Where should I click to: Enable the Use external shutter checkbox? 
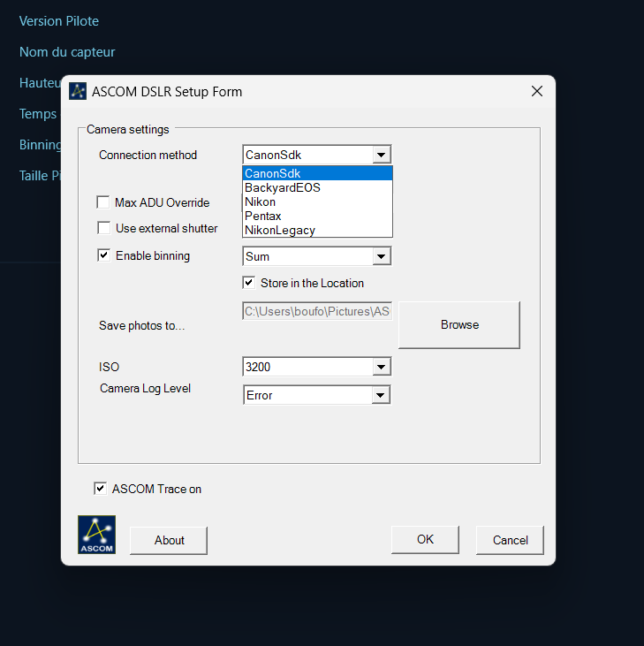tap(103, 228)
